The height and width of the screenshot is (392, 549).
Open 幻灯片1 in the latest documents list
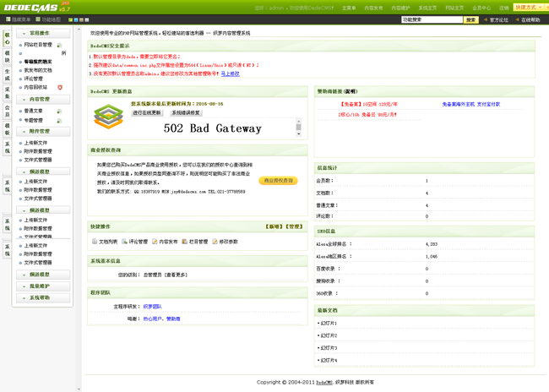pyautogui.click(x=329, y=324)
